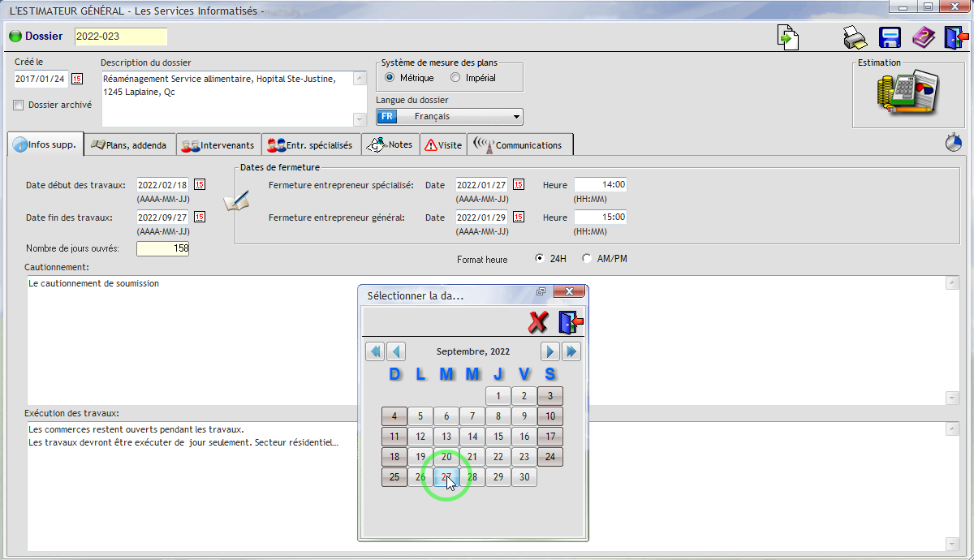Jump back one year in the calendar

tap(374, 351)
